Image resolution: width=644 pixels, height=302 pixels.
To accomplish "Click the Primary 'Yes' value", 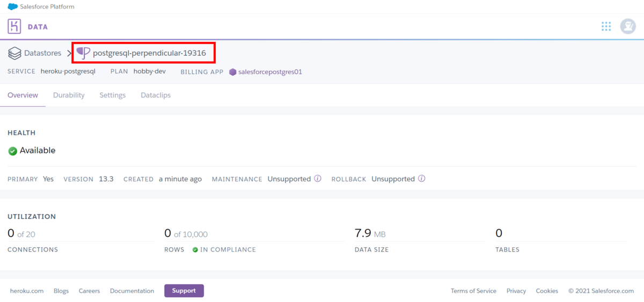I will pyautogui.click(x=48, y=179).
